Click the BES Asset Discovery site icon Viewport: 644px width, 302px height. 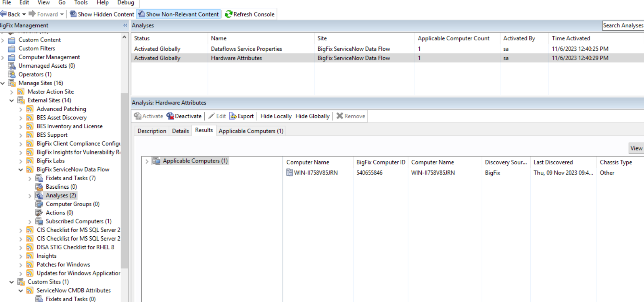[x=30, y=118]
